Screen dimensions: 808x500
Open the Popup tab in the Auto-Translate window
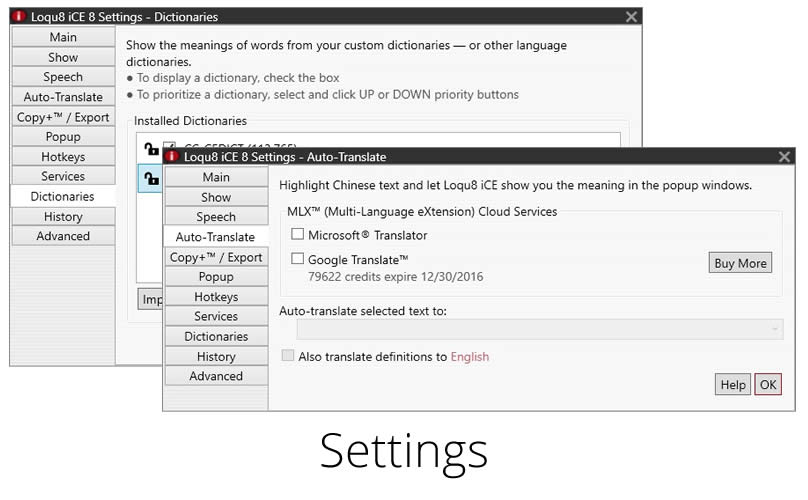[x=216, y=277]
